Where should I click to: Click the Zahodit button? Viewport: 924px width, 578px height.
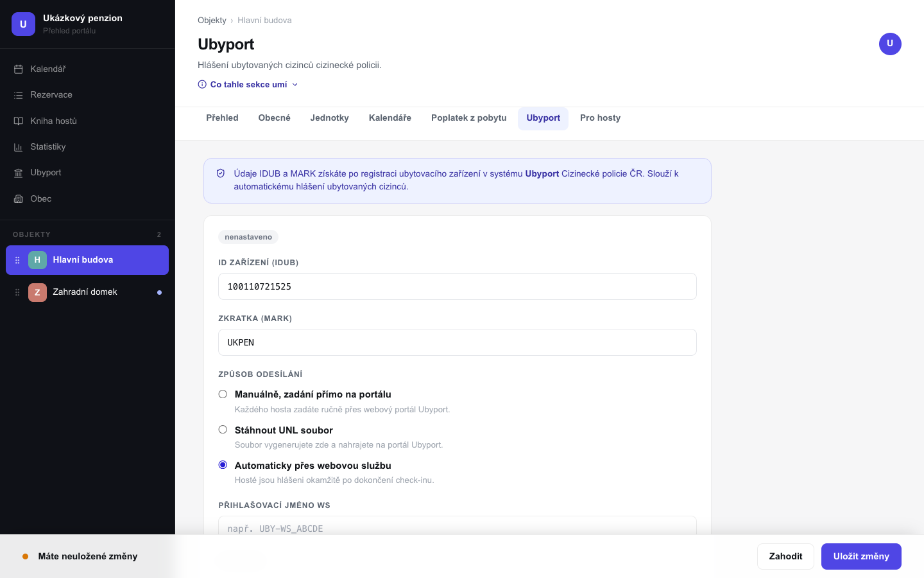785,556
